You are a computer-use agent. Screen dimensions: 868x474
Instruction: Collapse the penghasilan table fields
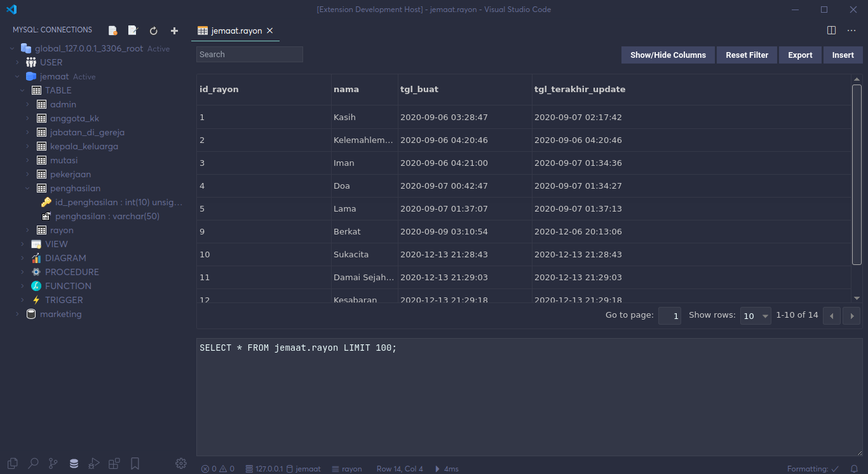[27, 188]
